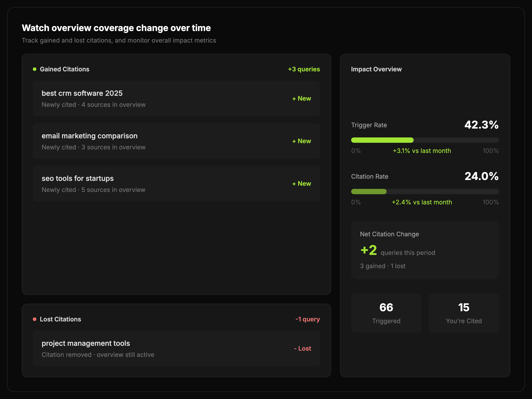Click +New badge on seo tools row
The width and height of the screenshot is (532, 399).
pos(302,184)
